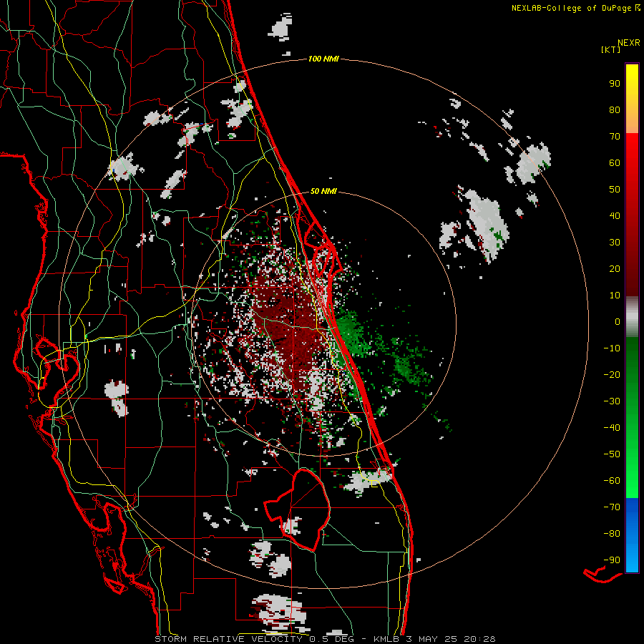The height and width of the screenshot is (644, 644).
Task: Click the 10 value on the velocity scale
Action: pyautogui.click(x=615, y=296)
